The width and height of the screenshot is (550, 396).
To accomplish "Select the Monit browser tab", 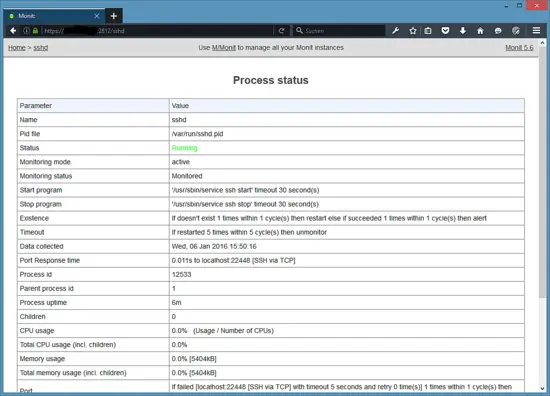I will [54, 16].
